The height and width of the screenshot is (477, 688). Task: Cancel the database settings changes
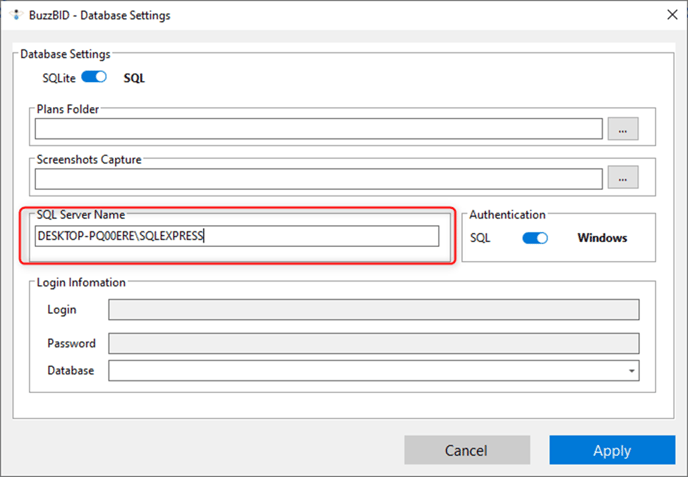tap(467, 450)
